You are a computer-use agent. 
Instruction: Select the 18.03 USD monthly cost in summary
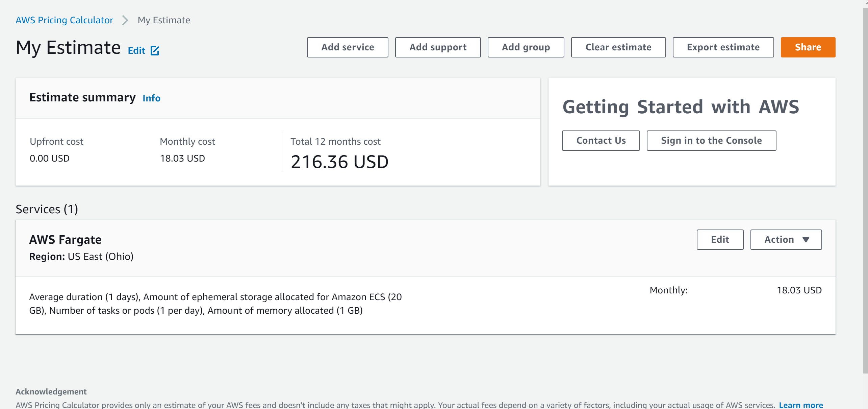(182, 158)
